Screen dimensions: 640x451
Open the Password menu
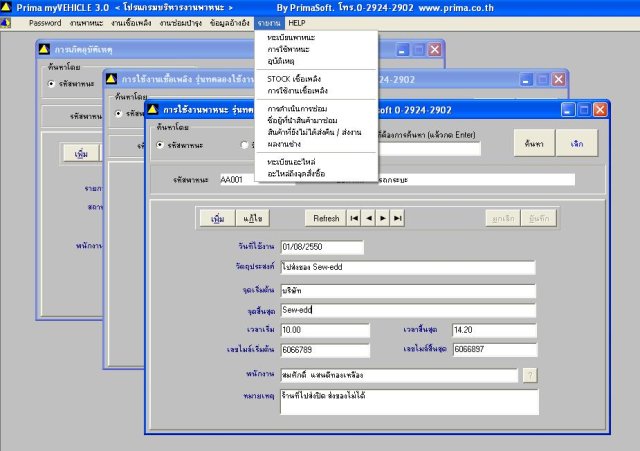tap(45, 23)
